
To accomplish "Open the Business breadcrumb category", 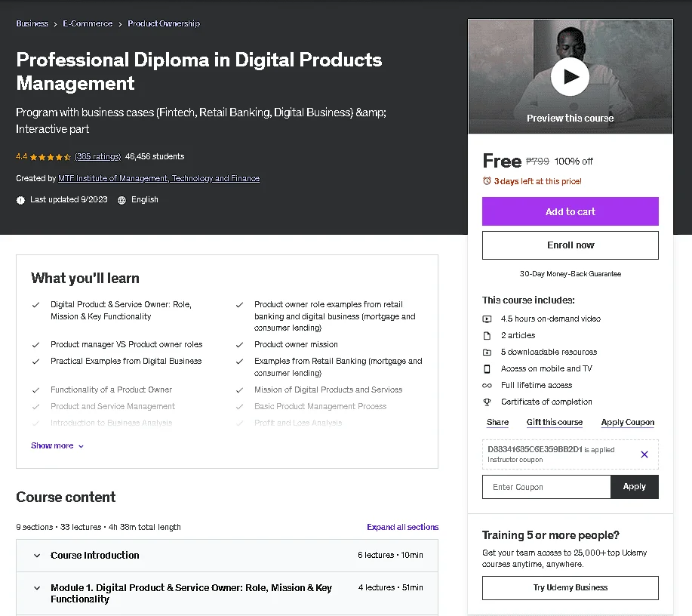I will pos(32,23).
